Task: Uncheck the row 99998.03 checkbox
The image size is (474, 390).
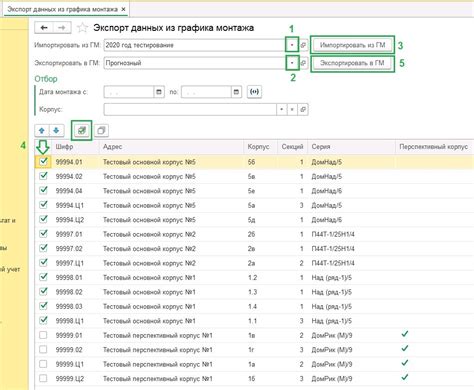Action: tap(43, 306)
